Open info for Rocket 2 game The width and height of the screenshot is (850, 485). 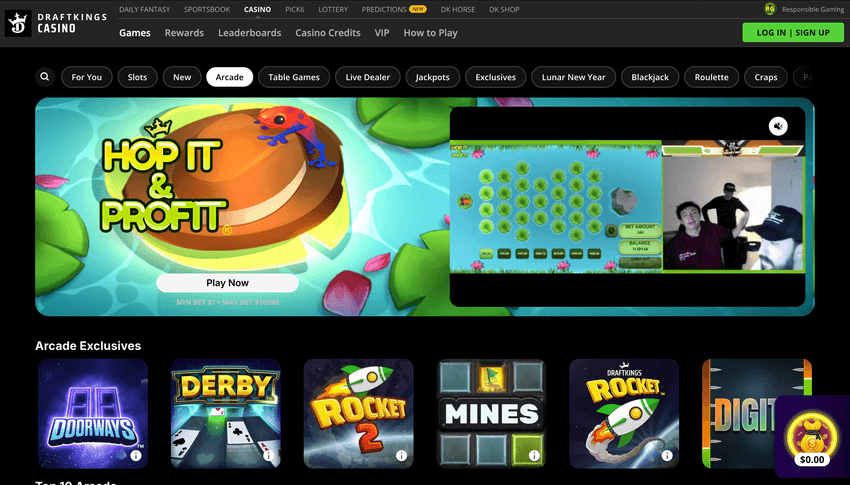point(401,456)
